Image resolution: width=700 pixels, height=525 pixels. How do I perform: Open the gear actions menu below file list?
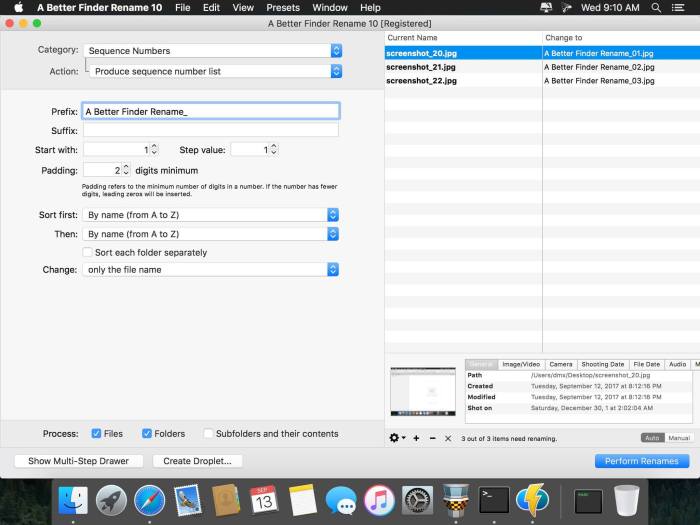pyautogui.click(x=397, y=438)
